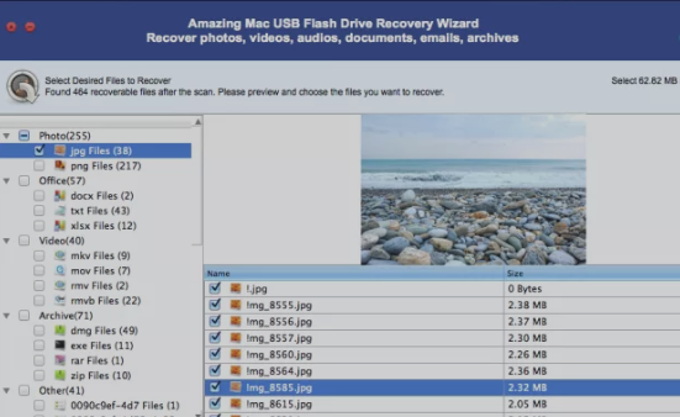This screenshot has width=680, height=417.
Task: Collapse the Other(41) tree group
Action: pyautogui.click(x=7, y=391)
